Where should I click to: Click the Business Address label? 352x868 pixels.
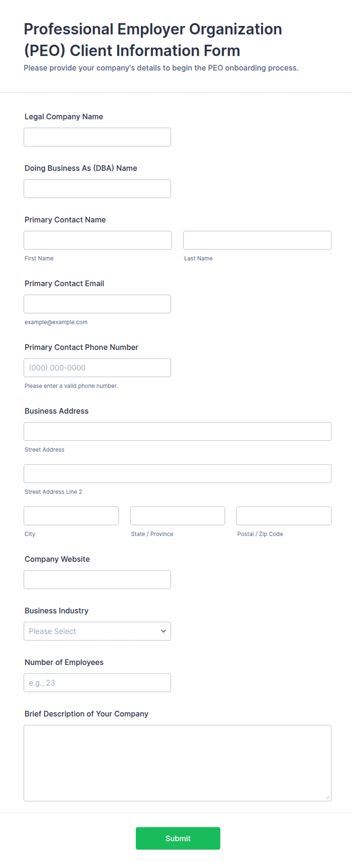56,411
